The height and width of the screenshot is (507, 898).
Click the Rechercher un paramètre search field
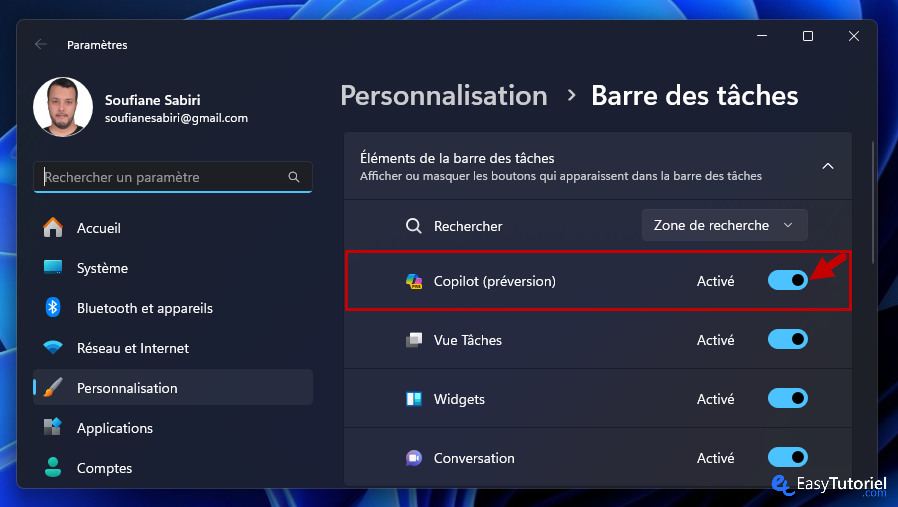tap(173, 177)
